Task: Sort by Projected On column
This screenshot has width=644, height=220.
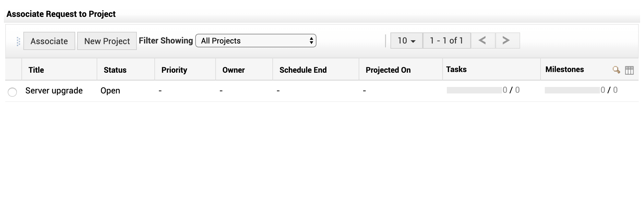Action: point(388,70)
